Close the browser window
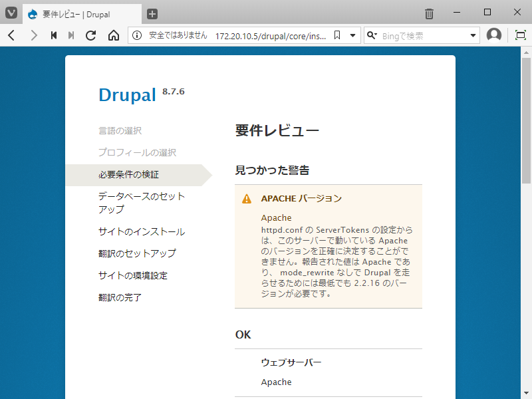532x399 pixels. (x=517, y=12)
